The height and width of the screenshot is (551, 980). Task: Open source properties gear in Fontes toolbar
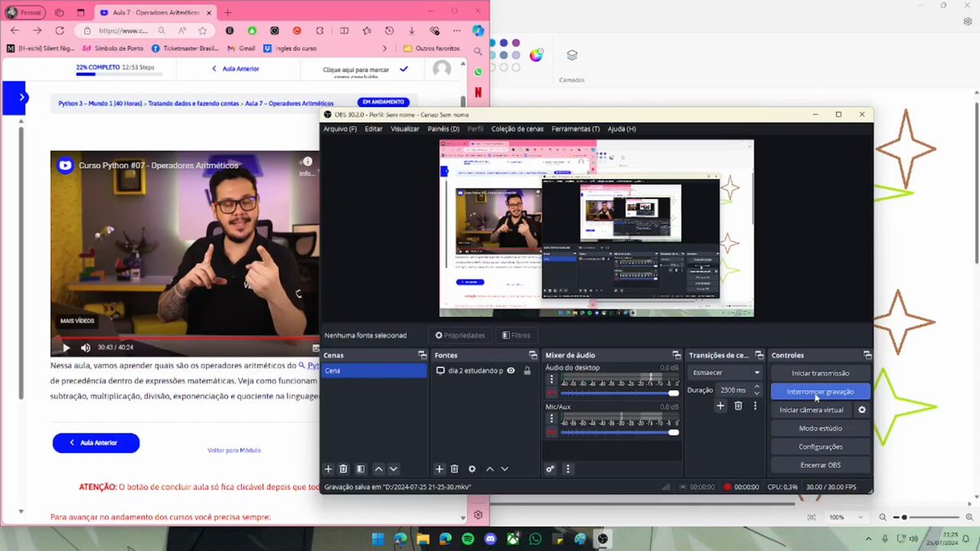[472, 469]
